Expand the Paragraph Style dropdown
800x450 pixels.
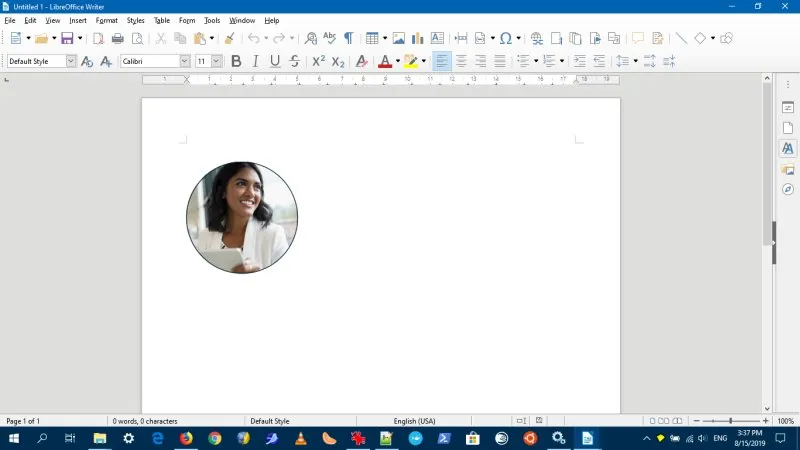71,61
